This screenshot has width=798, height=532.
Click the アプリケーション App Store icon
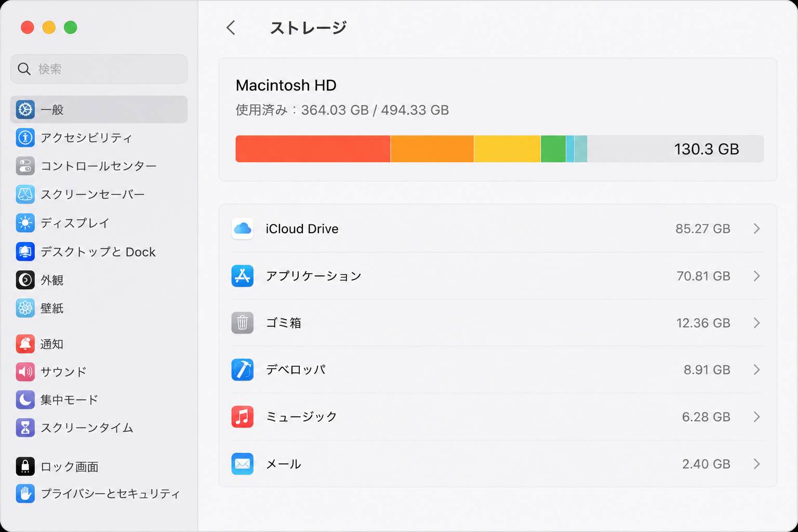(243, 276)
